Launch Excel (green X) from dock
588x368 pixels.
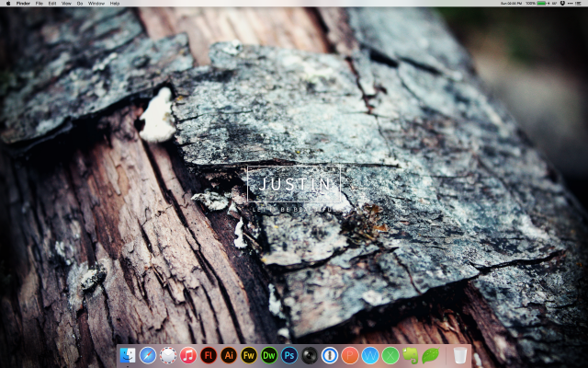point(390,355)
